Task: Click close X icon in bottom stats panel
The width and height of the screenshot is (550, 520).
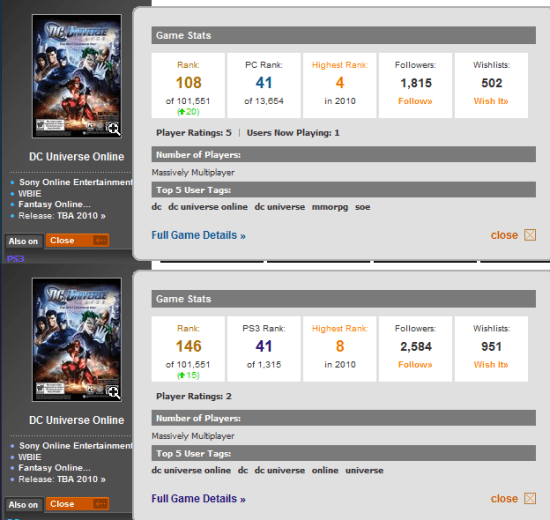Action: click(530, 499)
